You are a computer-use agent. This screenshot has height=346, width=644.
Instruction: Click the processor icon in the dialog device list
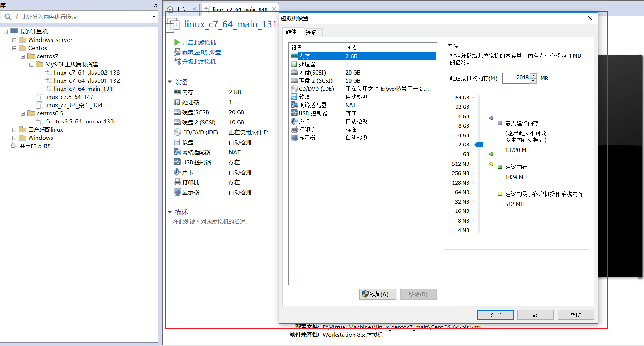pos(294,64)
